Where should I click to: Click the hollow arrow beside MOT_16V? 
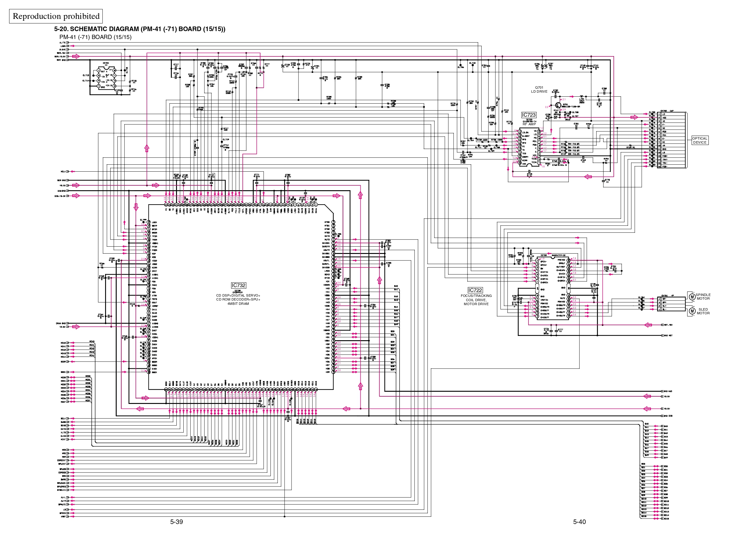coord(648,325)
